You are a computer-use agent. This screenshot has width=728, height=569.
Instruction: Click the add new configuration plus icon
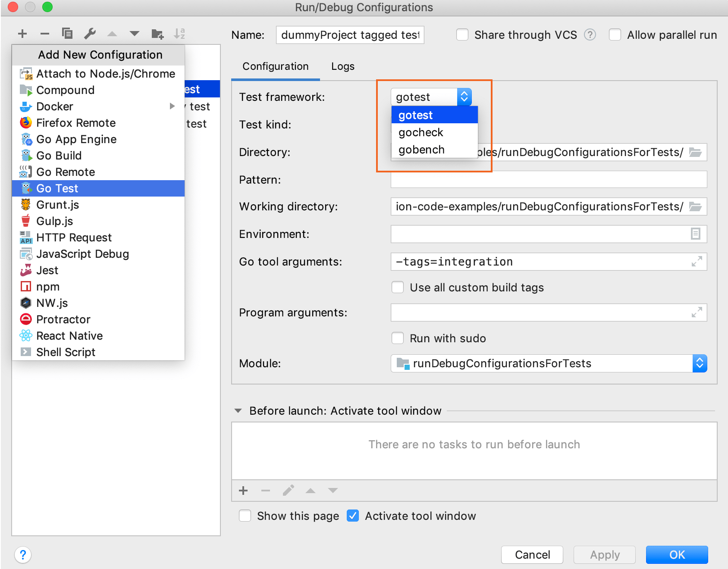coord(22,34)
